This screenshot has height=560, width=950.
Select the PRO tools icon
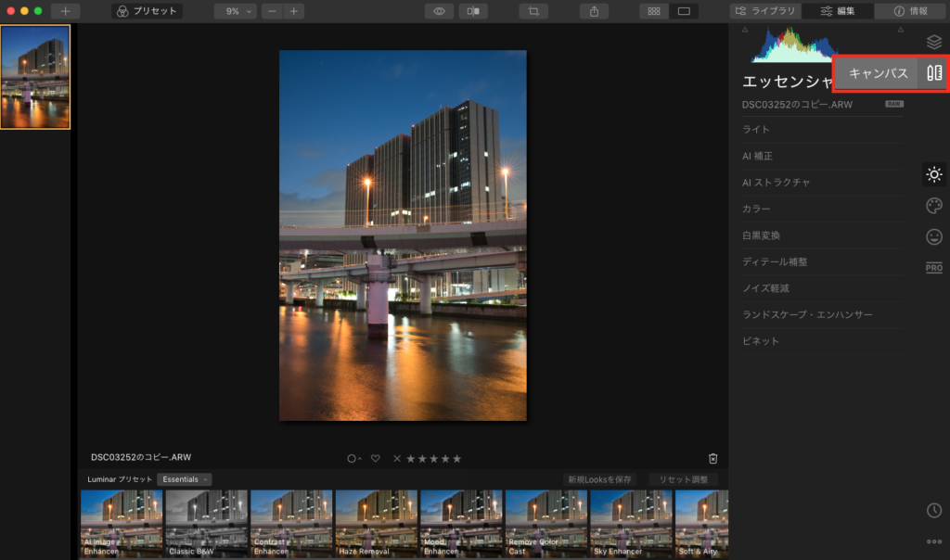pos(933,268)
